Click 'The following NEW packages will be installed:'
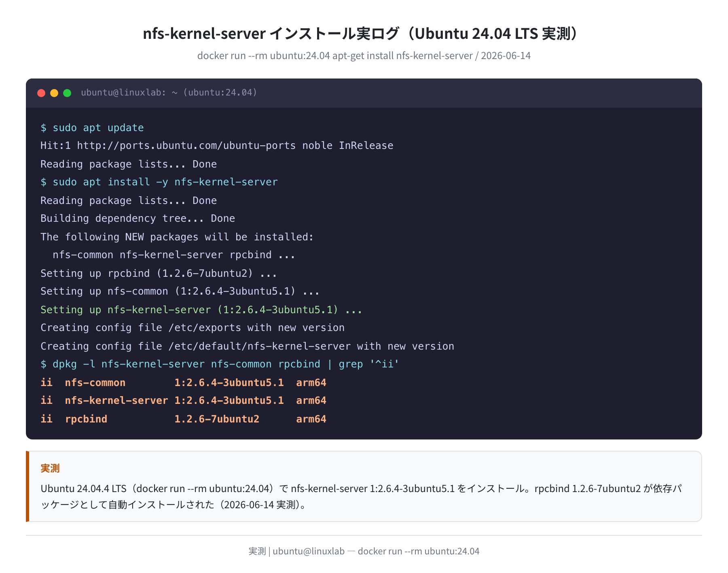Image resolution: width=728 pixels, height=573 pixels. tap(177, 237)
